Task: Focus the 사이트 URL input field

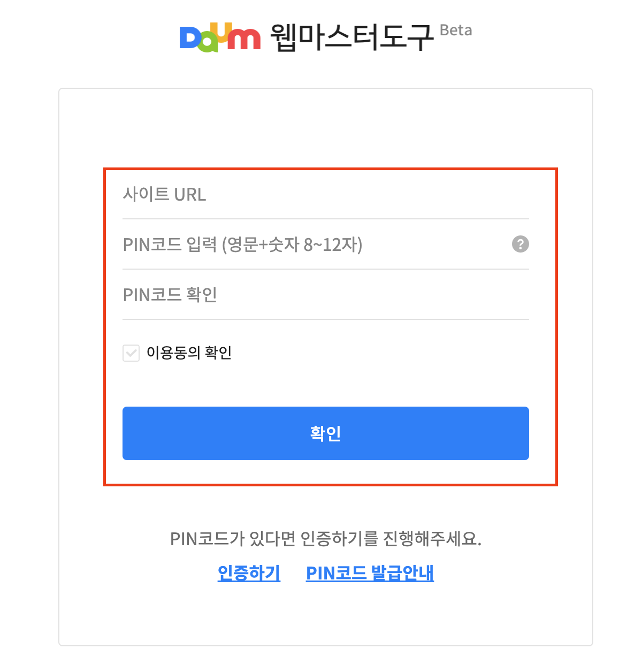Action: pyautogui.click(x=325, y=194)
